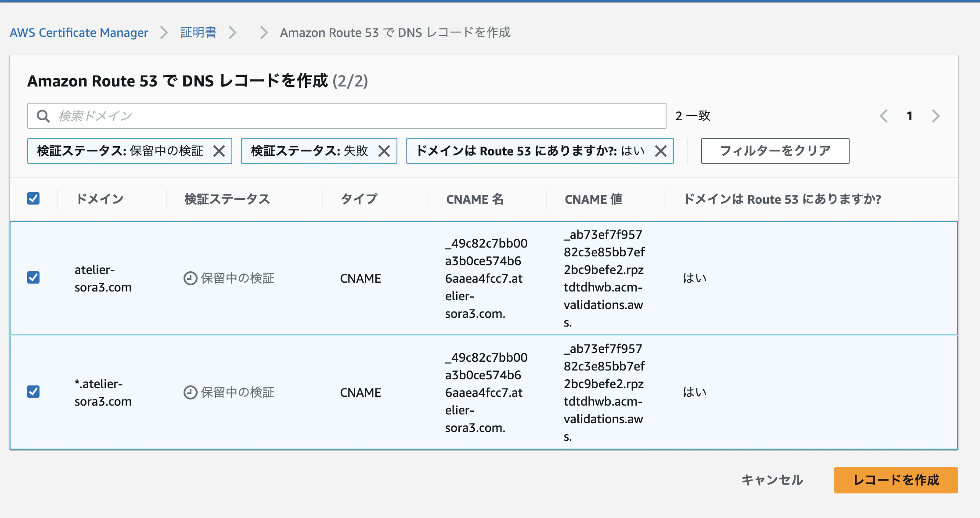Viewport: 980px width, 518px height.
Task: Click the search magnifier icon
Action: coord(43,116)
